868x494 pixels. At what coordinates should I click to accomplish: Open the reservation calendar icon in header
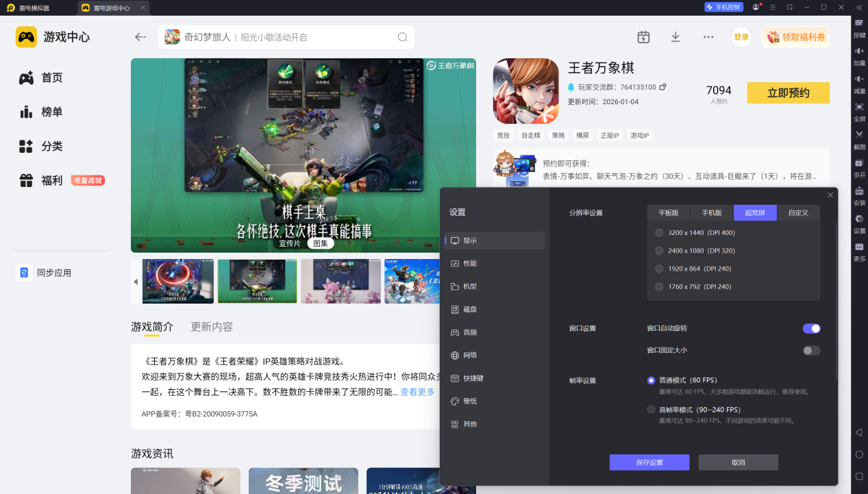(643, 37)
